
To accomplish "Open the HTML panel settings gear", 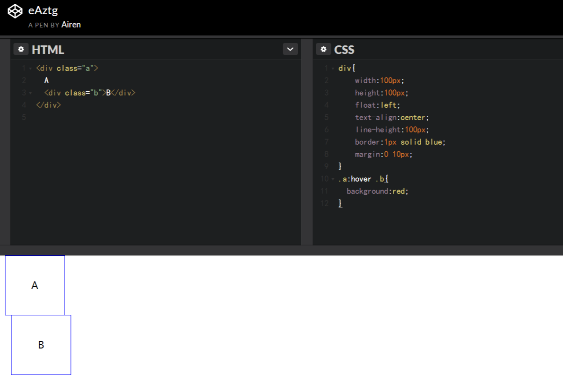I will (x=20, y=49).
